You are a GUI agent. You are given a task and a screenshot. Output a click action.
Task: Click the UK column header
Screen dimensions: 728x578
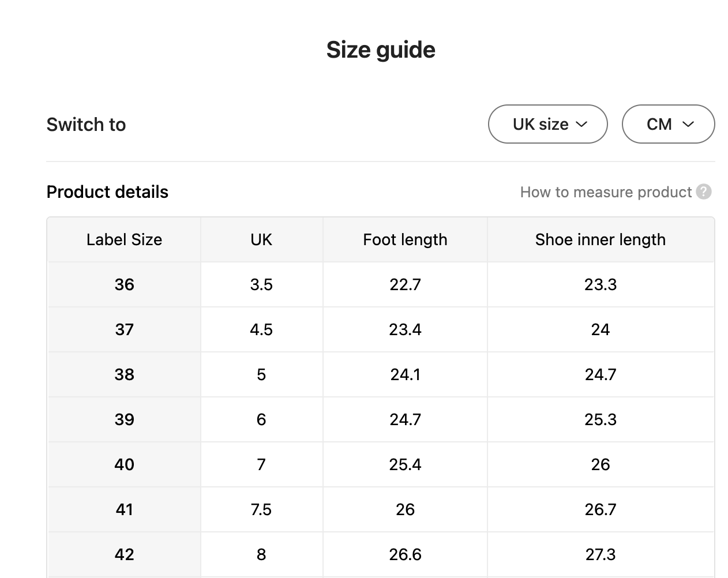[261, 239]
